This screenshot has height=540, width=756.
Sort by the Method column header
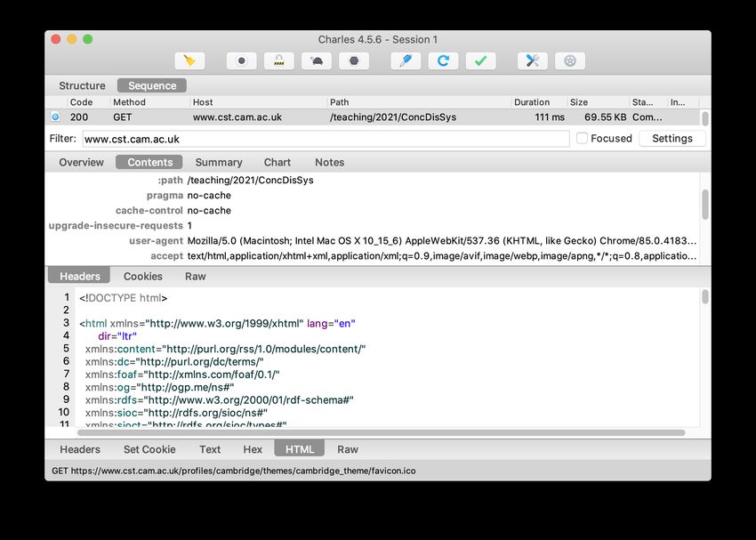tap(150, 102)
